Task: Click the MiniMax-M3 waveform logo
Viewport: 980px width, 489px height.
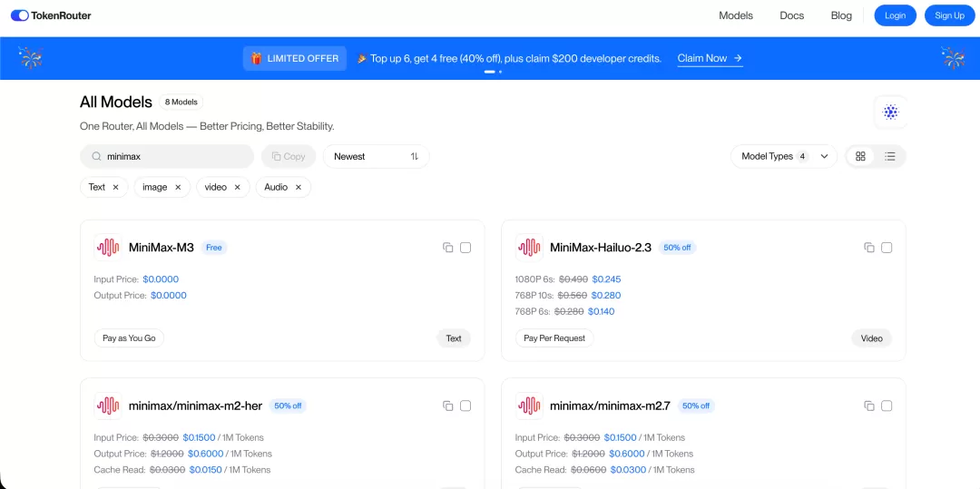Action: click(107, 248)
